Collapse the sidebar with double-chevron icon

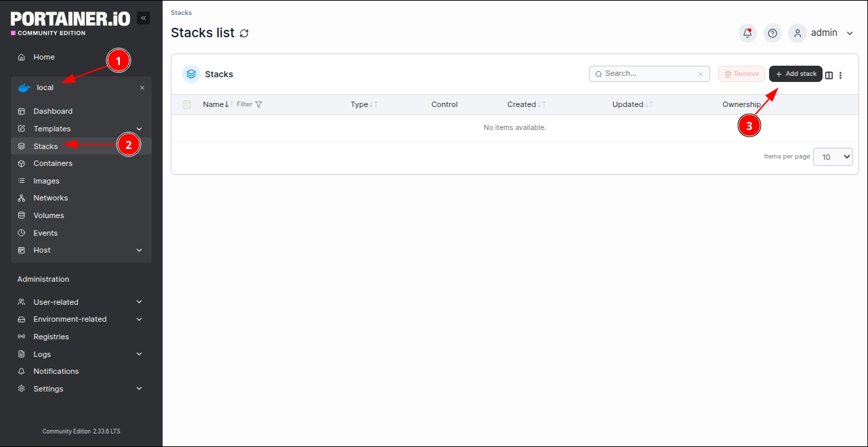143,18
